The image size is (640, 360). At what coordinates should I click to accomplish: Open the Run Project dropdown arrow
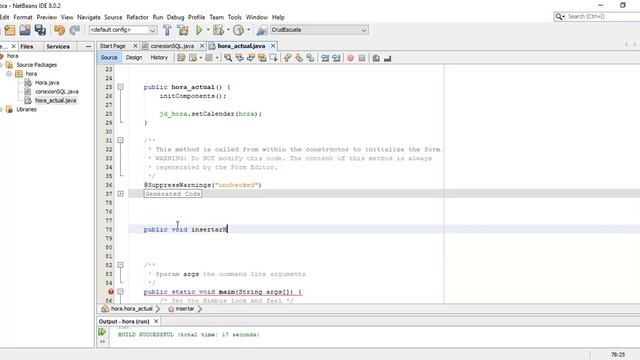pyautogui.click(x=208, y=30)
